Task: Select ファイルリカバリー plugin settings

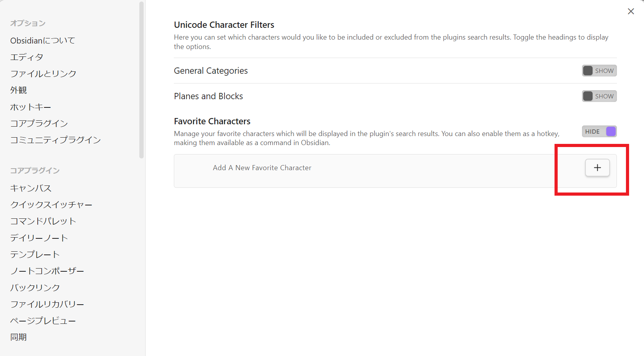Action: tap(47, 304)
